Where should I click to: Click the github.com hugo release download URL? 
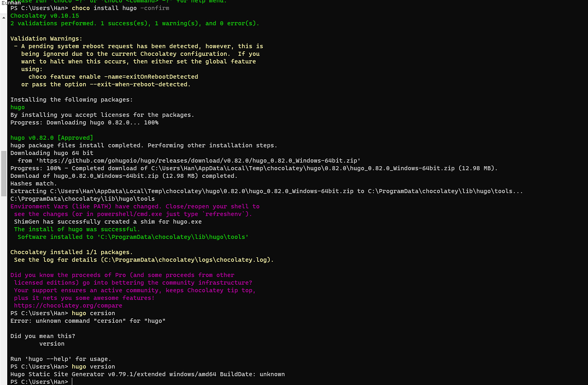198,161
